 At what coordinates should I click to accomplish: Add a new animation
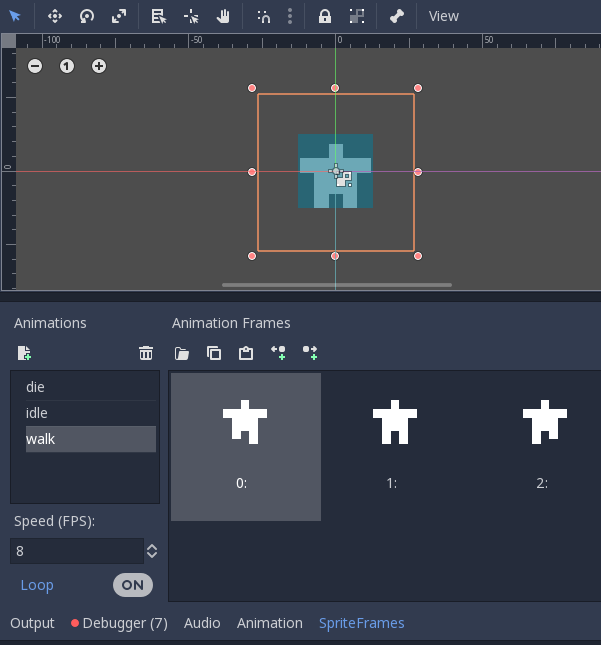tap(24, 353)
